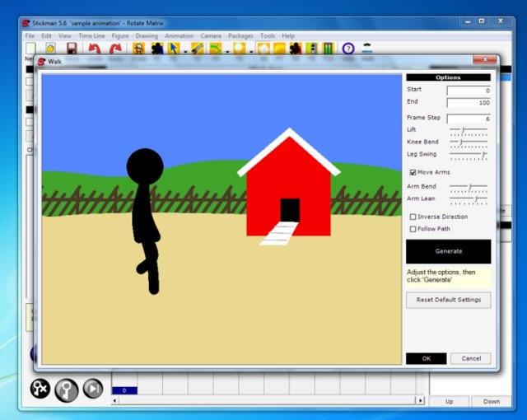Click the play-to-next-frame round button
The image size is (527, 420).
93,389
